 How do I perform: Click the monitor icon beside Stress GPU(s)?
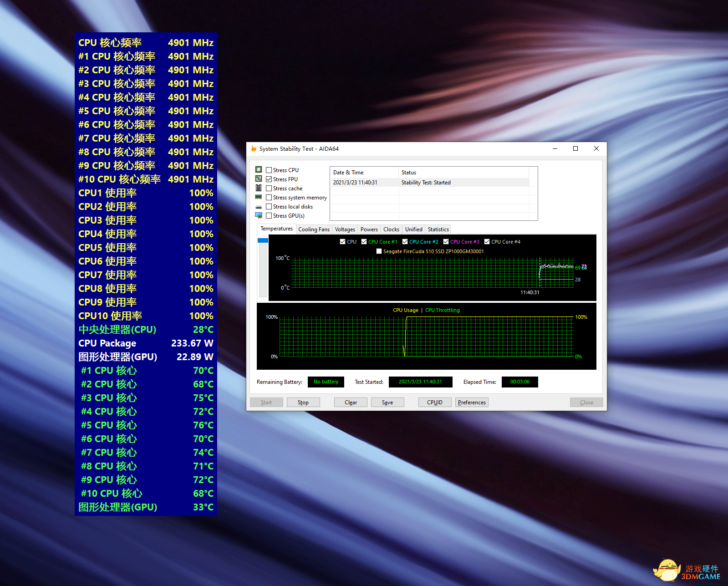pyautogui.click(x=259, y=215)
